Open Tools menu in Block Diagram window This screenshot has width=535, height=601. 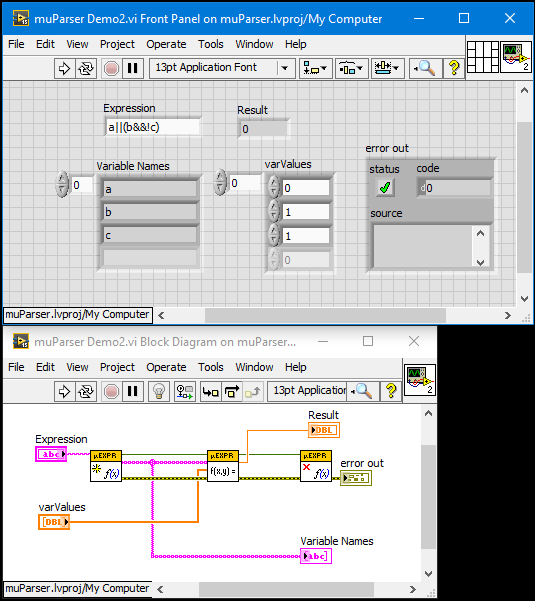click(210, 367)
